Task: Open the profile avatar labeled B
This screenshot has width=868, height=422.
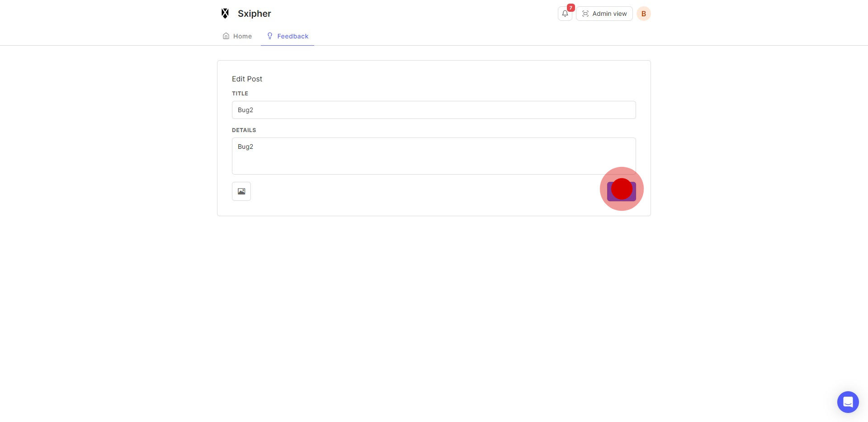Action: click(x=643, y=14)
